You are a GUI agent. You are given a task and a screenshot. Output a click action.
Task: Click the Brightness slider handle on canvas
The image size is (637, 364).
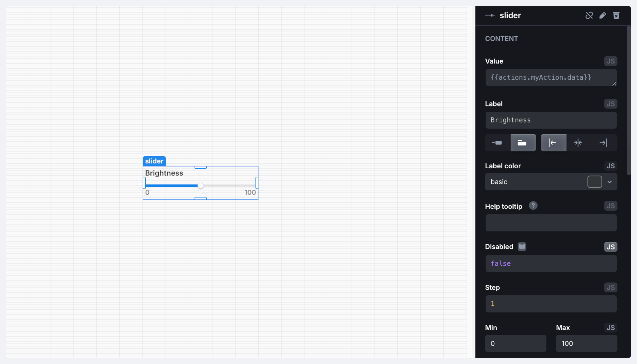(200, 186)
